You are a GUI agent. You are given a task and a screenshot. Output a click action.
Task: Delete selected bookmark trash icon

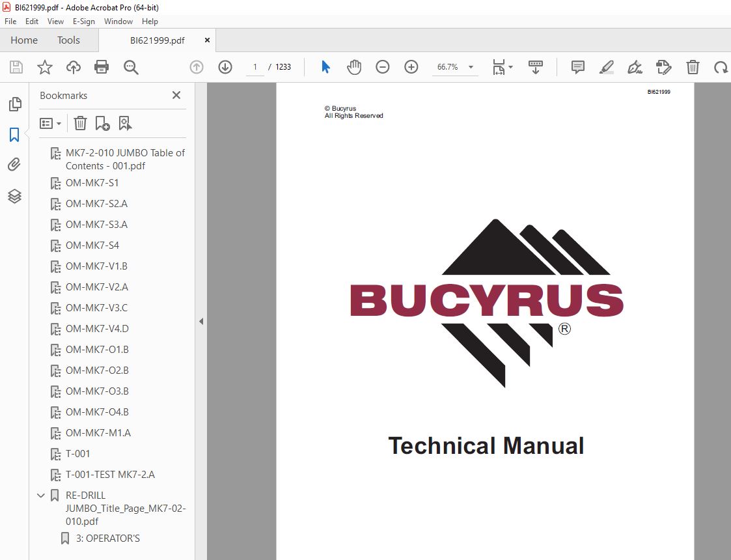(80, 123)
